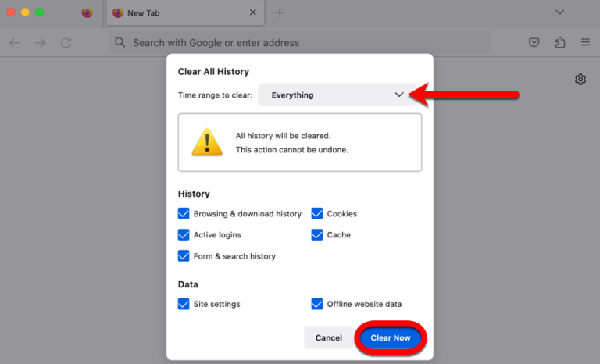This screenshot has width=600, height=364.
Task: Open the Save to Pocket icon
Action: 534,42
